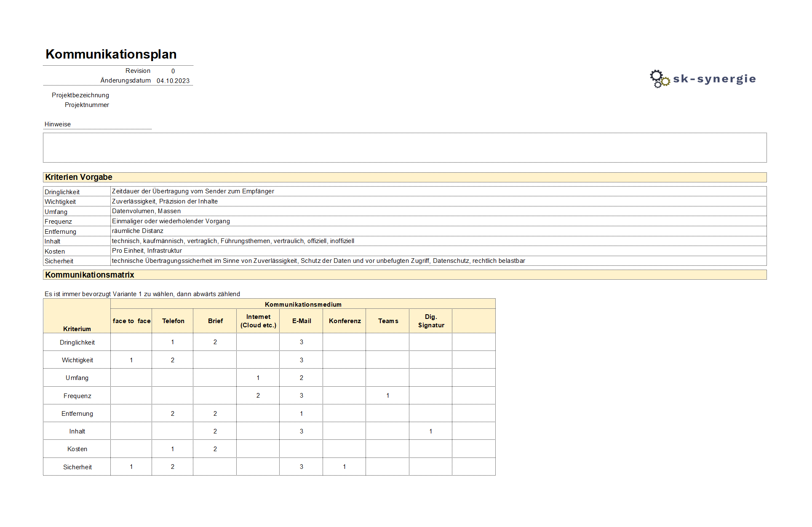Viewport: 812px width, 527px height.
Task: Select the Kommunikationsplan title
Action: tap(111, 54)
